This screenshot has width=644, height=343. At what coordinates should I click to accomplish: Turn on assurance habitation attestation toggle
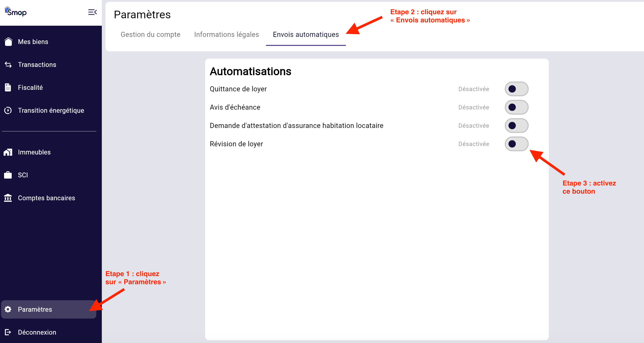click(x=516, y=126)
